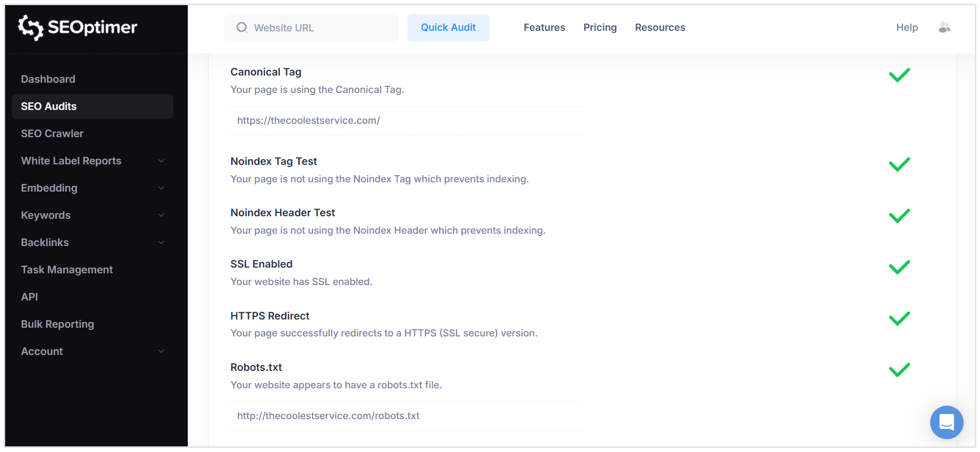The image size is (980, 452).
Task: Open White Label Reports menu item
Action: point(71,161)
